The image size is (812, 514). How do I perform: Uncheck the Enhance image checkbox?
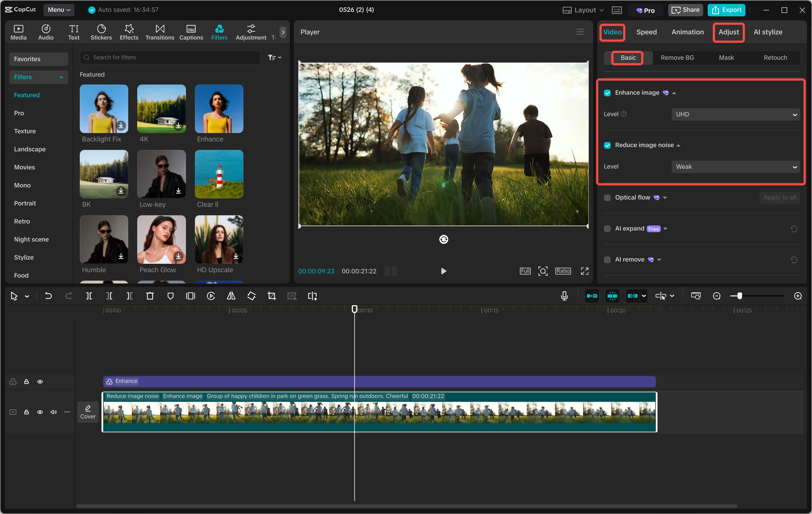click(x=607, y=93)
